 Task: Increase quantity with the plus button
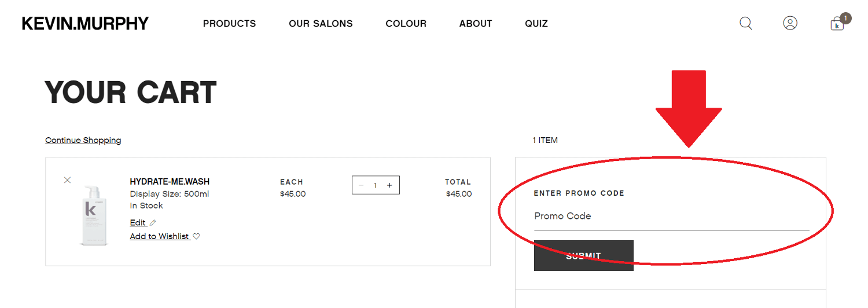389,185
